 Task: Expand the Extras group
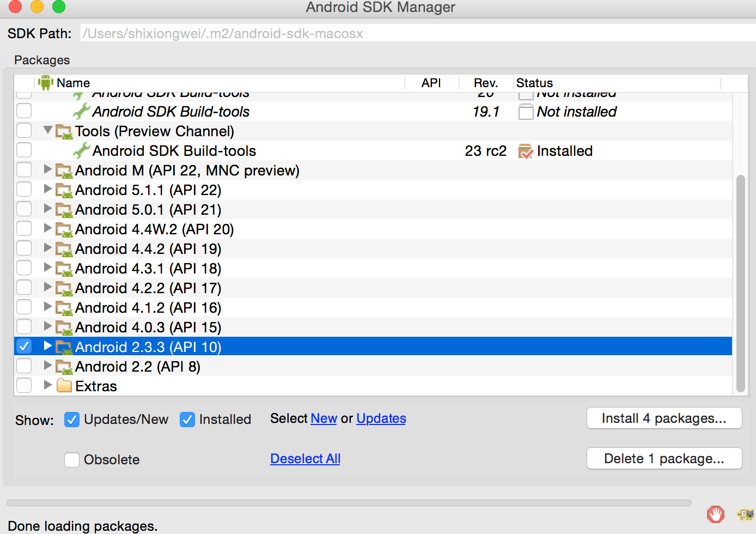click(x=48, y=385)
